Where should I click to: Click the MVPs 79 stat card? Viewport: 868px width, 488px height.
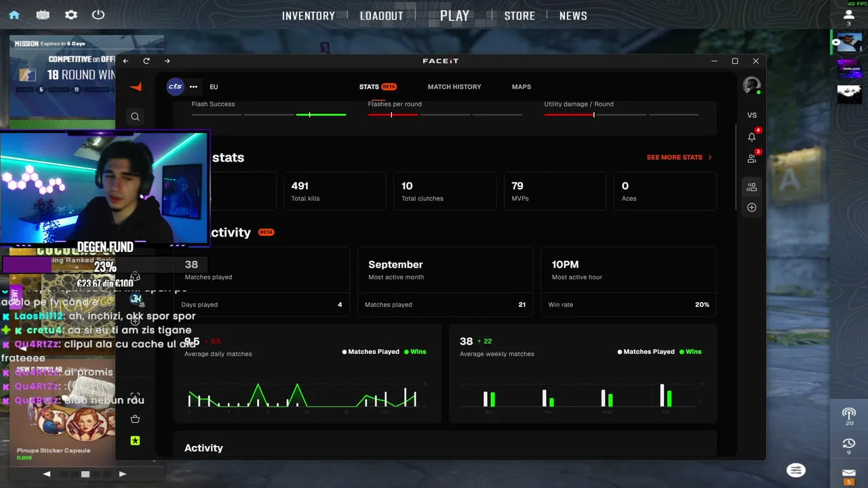point(555,191)
